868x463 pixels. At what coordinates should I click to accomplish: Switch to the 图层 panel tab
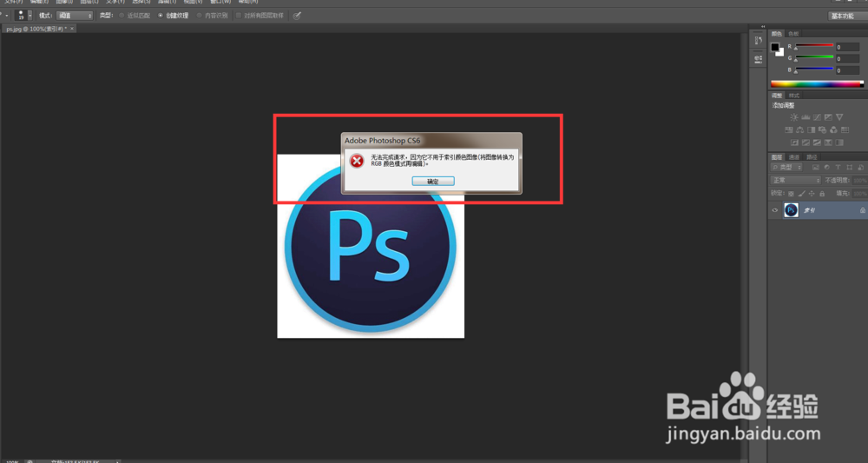tap(777, 157)
